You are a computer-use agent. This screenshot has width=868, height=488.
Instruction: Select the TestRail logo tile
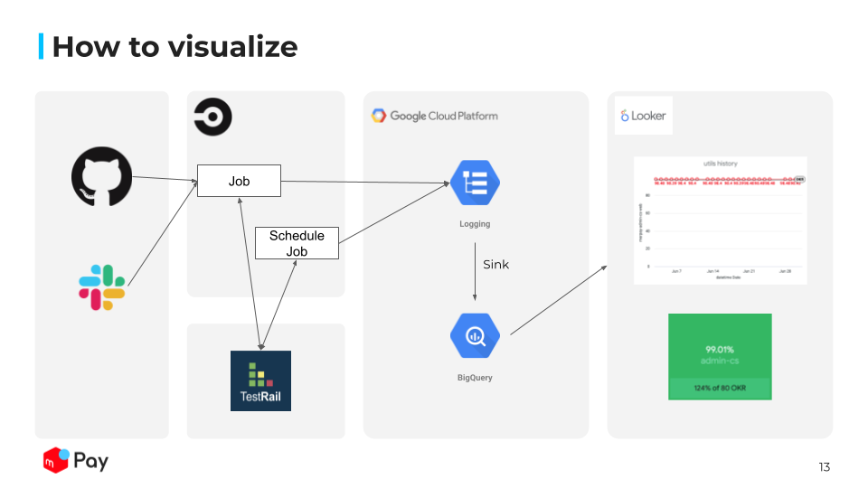tap(260, 380)
